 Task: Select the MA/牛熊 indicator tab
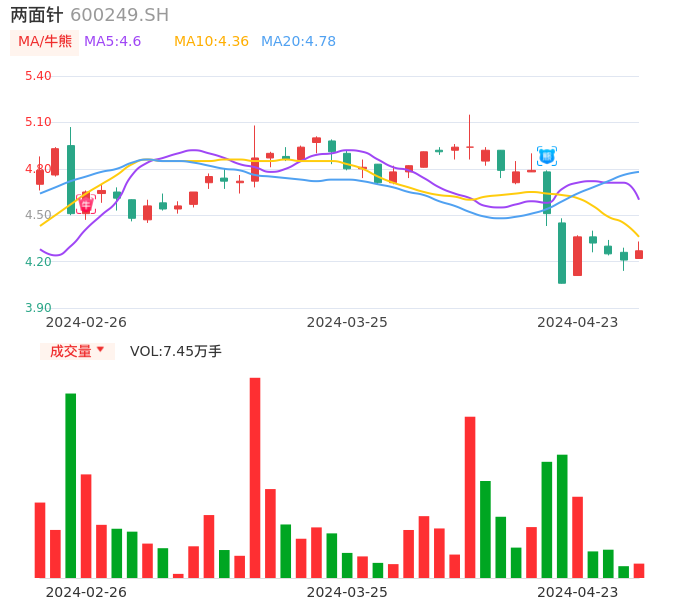point(45,42)
